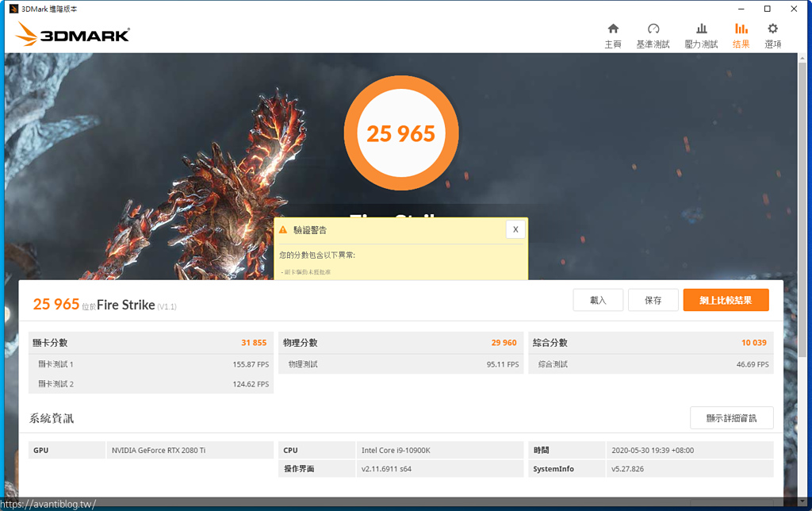Maximize the 3DMark window
Screen dimensions: 812x511
(768, 9)
